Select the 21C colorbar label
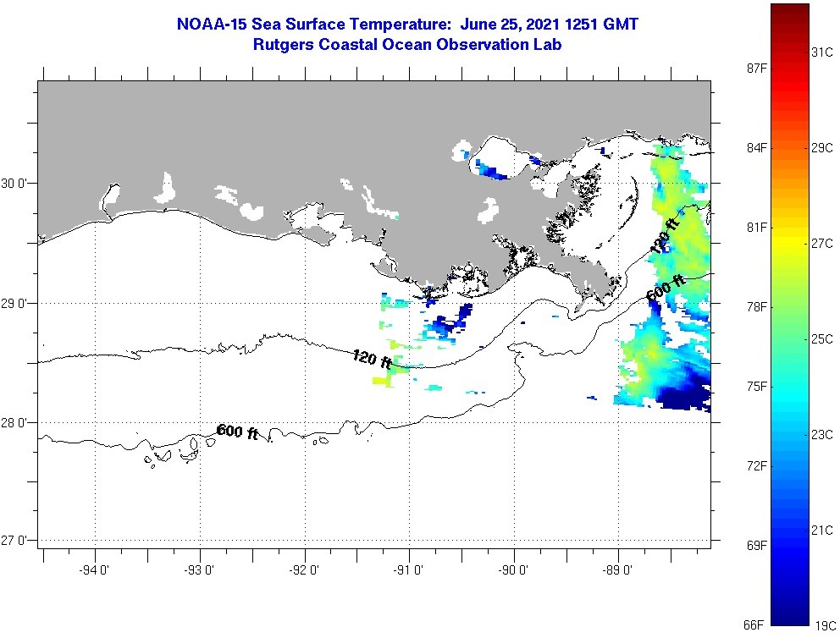This screenshot has height=638, width=840. pos(821,530)
